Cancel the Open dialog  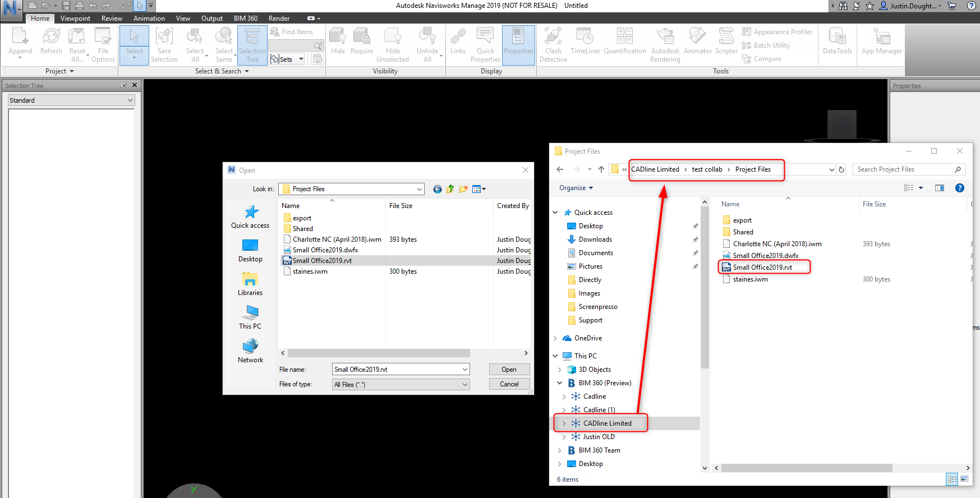click(x=509, y=384)
